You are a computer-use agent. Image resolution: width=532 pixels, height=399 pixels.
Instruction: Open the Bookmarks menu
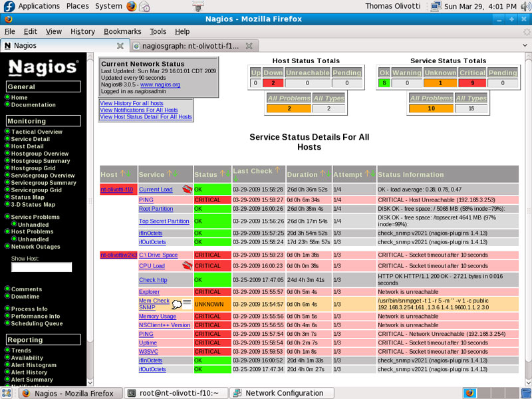122,31
